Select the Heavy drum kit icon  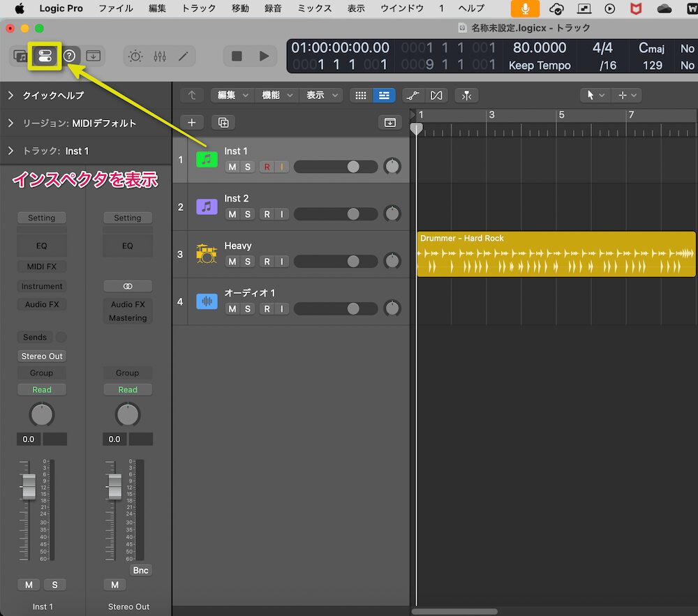click(x=207, y=253)
